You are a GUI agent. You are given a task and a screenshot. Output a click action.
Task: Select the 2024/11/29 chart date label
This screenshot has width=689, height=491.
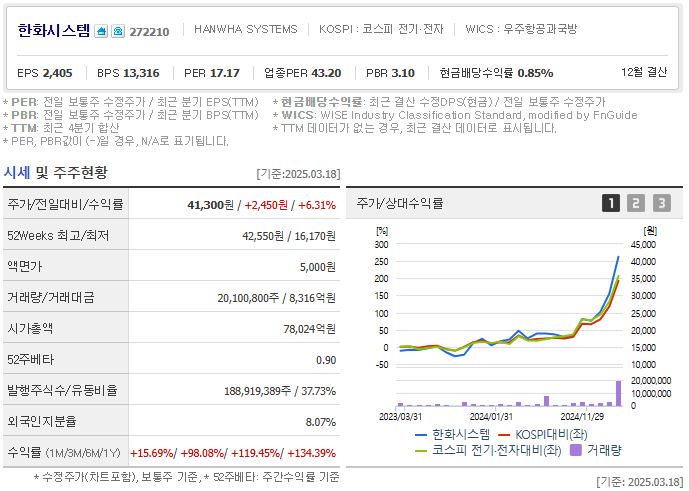pyautogui.click(x=582, y=416)
